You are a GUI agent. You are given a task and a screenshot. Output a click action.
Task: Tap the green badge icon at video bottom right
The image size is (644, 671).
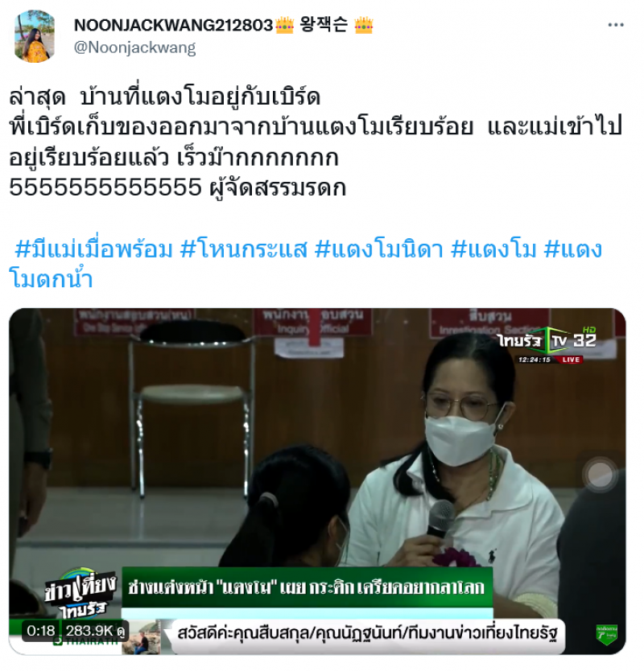pos(607,635)
